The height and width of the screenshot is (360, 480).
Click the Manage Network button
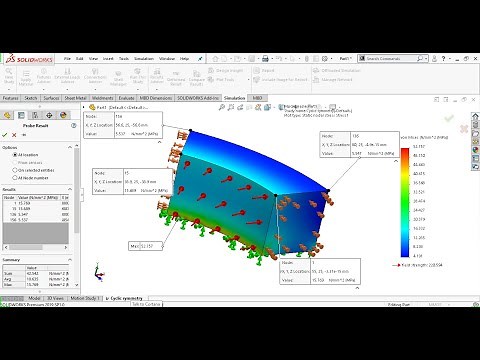pyautogui.click(x=333, y=79)
